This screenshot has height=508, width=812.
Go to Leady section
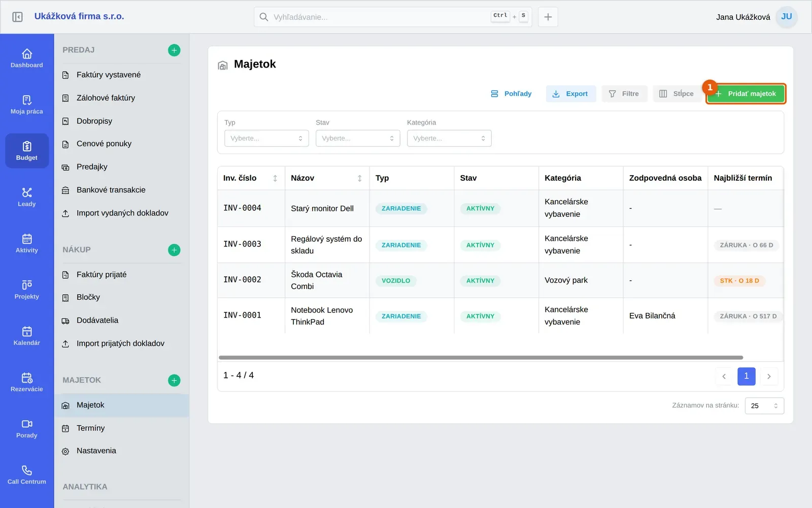27,197
